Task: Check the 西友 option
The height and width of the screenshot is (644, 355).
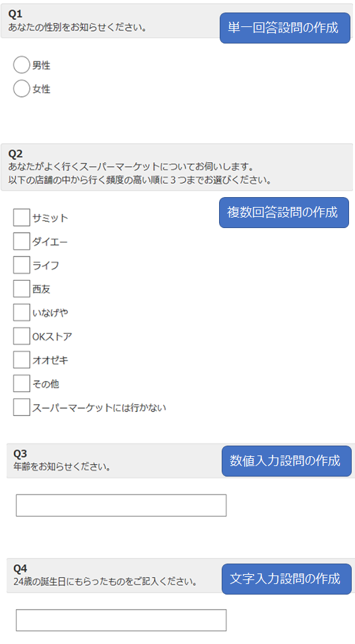Action: click(x=21, y=289)
